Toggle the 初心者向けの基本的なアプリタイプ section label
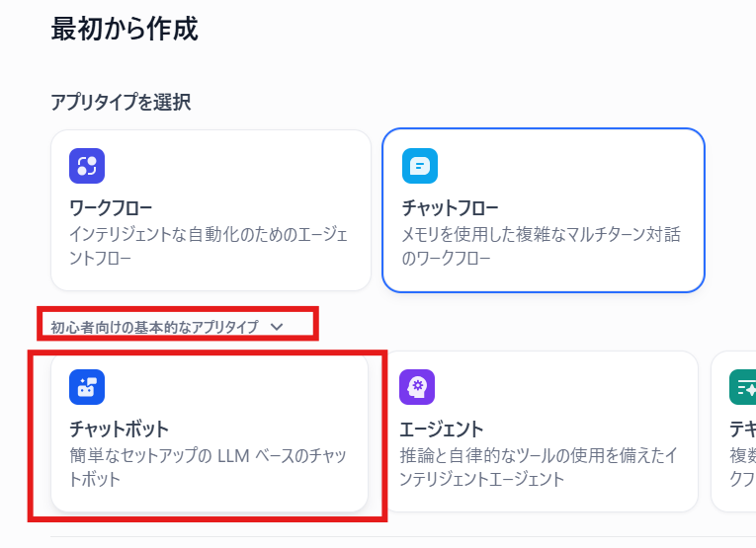The width and height of the screenshot is (756, 548). (154, 326)
